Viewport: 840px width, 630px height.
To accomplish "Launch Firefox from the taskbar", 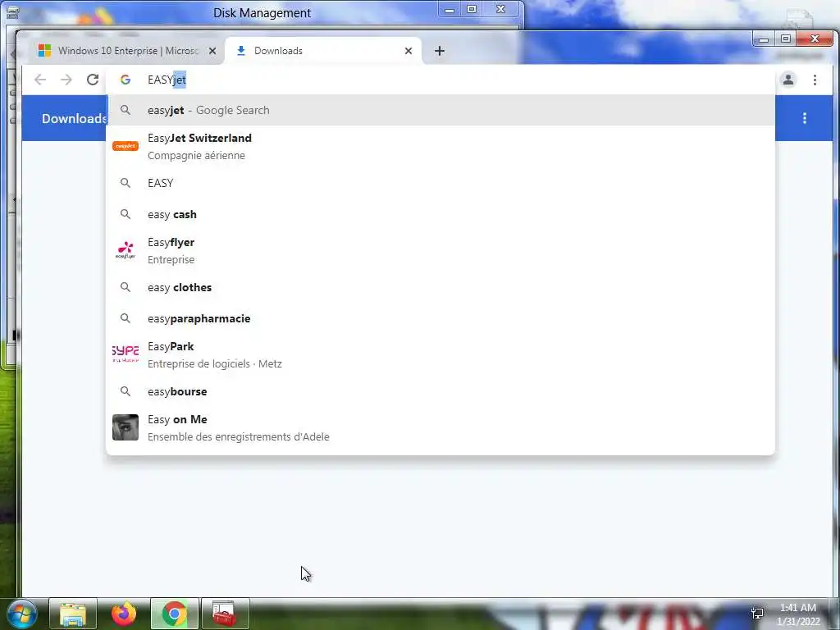I will [124, 614].
